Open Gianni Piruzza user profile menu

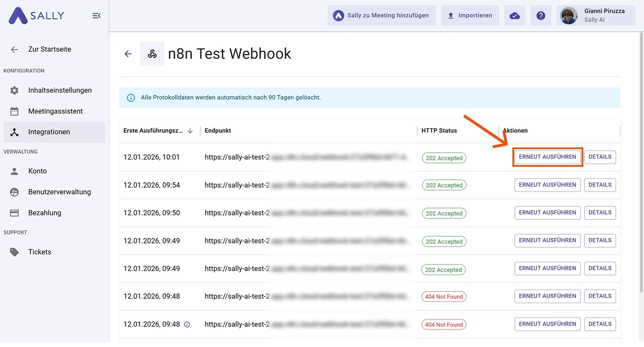pyautogui.click(x=596, y=16)
